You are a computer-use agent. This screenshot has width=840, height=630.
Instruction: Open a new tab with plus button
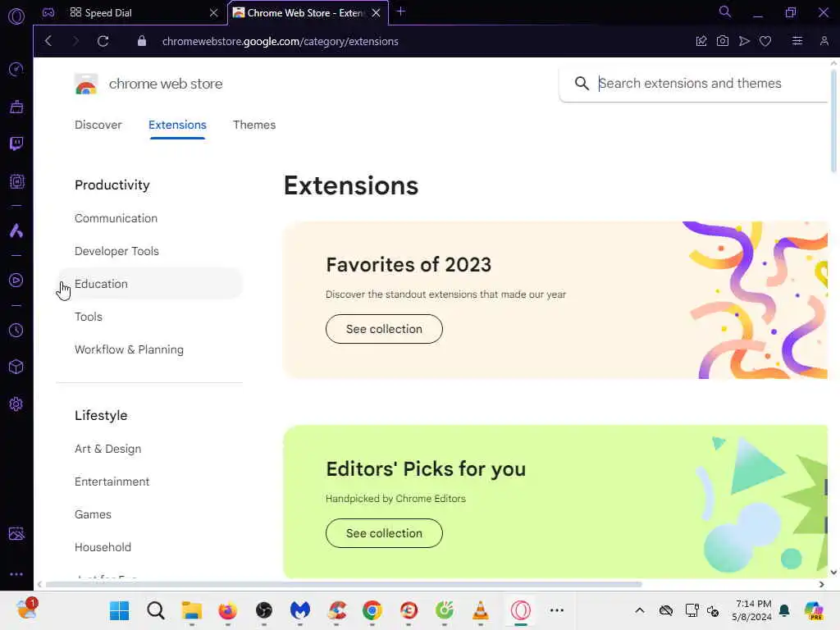pos(400,11)
